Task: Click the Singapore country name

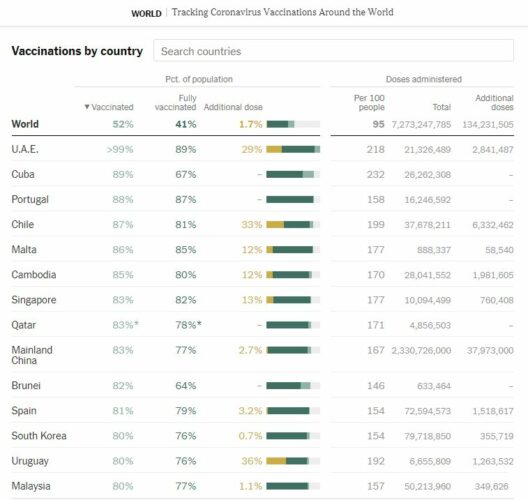Action: tap(34, 300)
